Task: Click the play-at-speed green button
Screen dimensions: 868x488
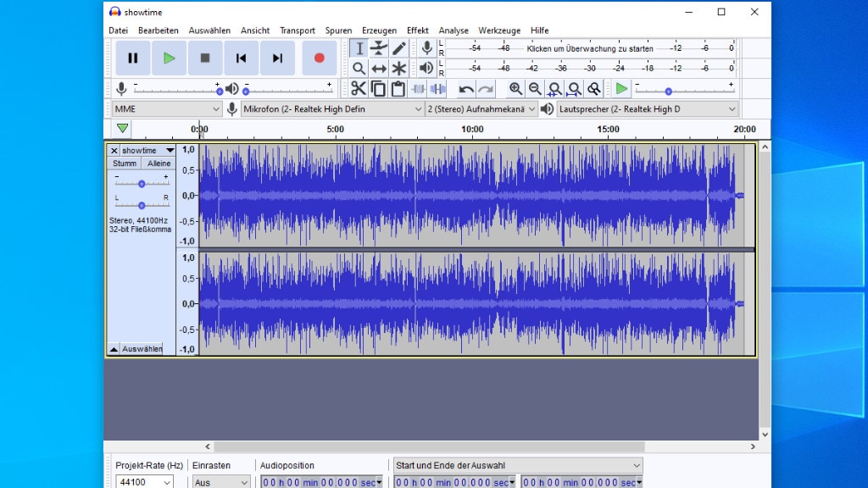Action: coord(621,88)
